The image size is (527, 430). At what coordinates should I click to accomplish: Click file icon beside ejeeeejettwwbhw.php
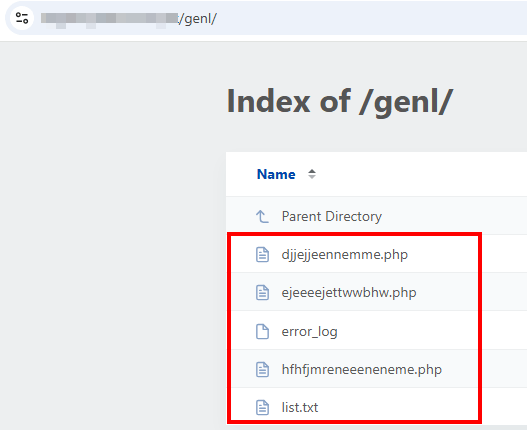(262, 292)
